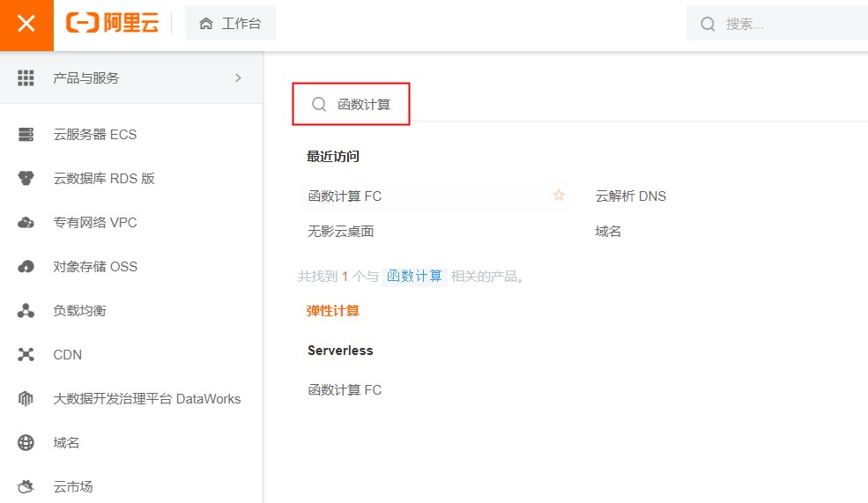
Task: Open 域名 under 最近访问
Action: [x=608, y=232]
